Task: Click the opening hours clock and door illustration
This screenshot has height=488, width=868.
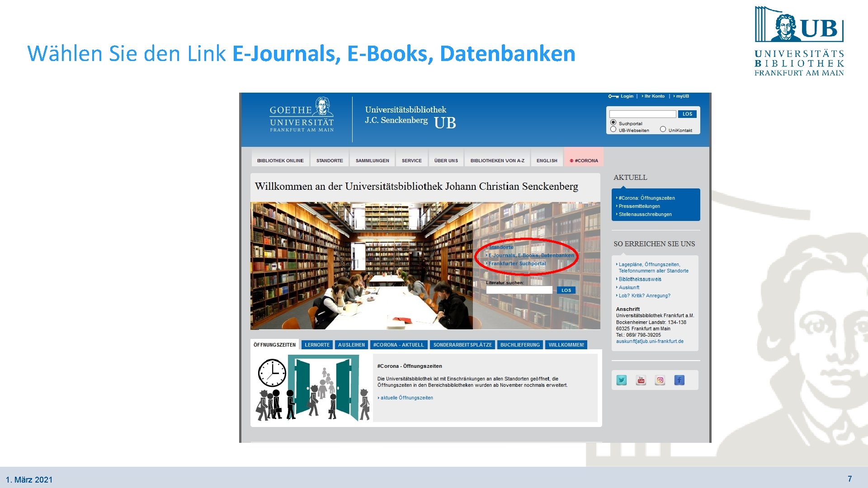Action: (x=313, y=388)
